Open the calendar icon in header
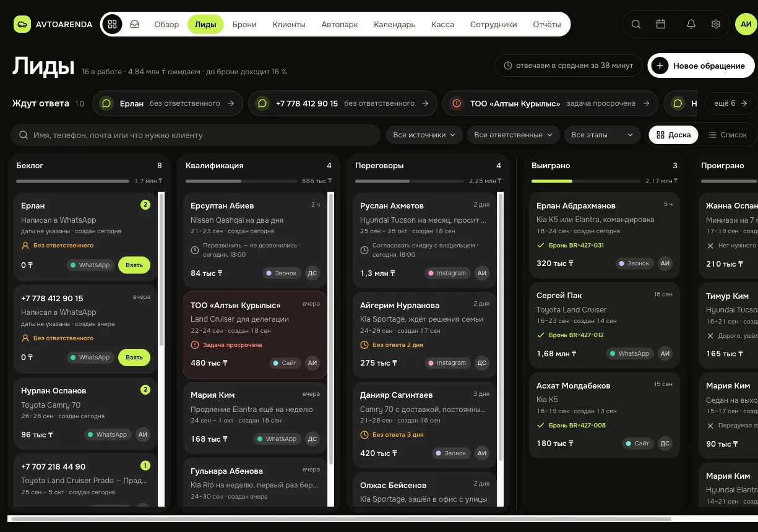758x532 pixels. click(661, 24)
